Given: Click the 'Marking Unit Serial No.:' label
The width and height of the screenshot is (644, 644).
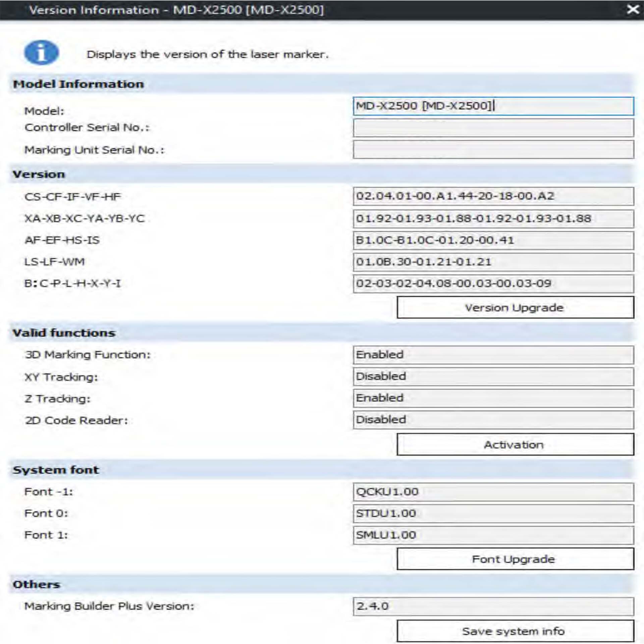Looking at the screenshot, I should tap(95, 150).
